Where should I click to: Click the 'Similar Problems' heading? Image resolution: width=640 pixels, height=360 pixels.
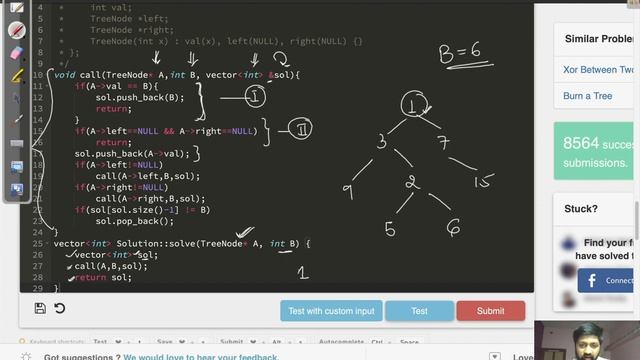(599, 39)
